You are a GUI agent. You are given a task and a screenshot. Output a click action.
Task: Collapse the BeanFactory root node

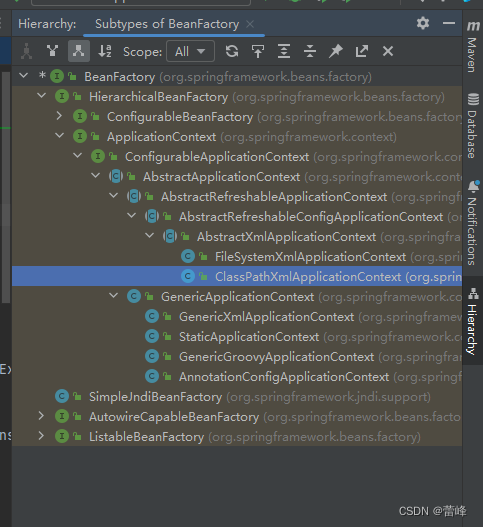point(24,76)
